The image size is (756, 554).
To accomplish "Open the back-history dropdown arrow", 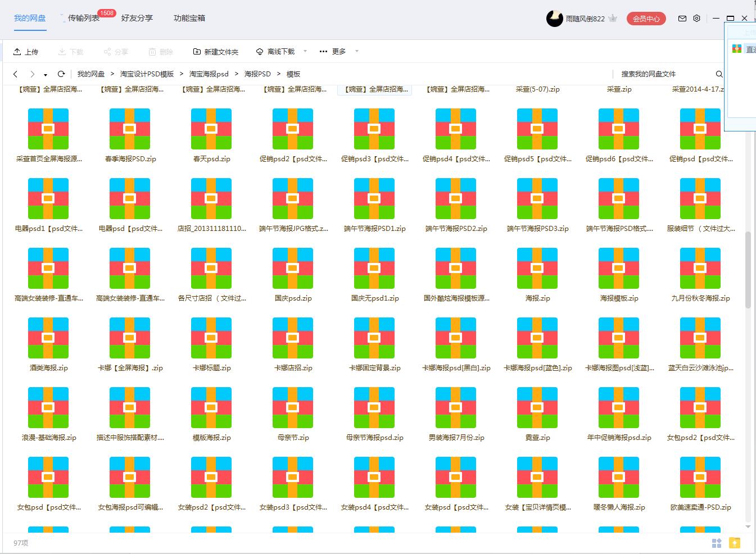I will tap(46, 74).
